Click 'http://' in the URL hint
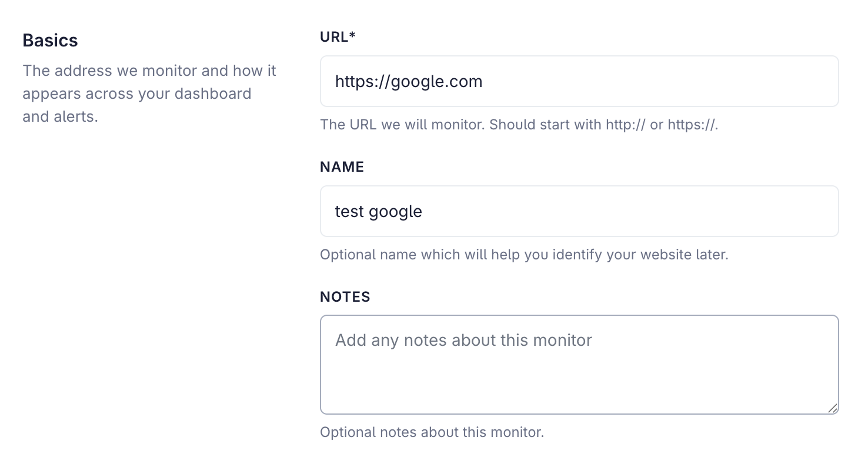The height and width of the screenshot is (467, 868). [626, 125]
